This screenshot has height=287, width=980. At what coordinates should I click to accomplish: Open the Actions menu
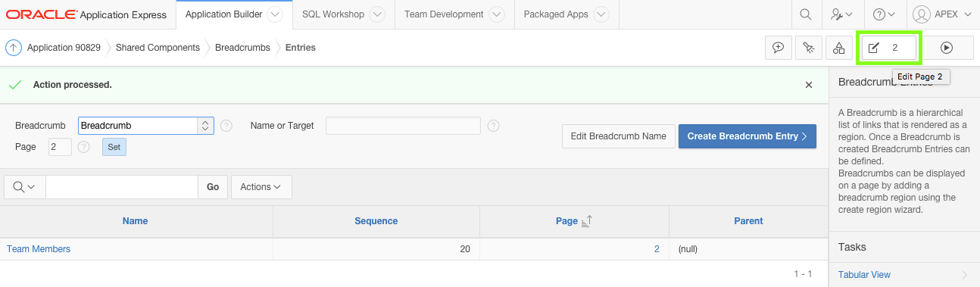tap(261, 187)
